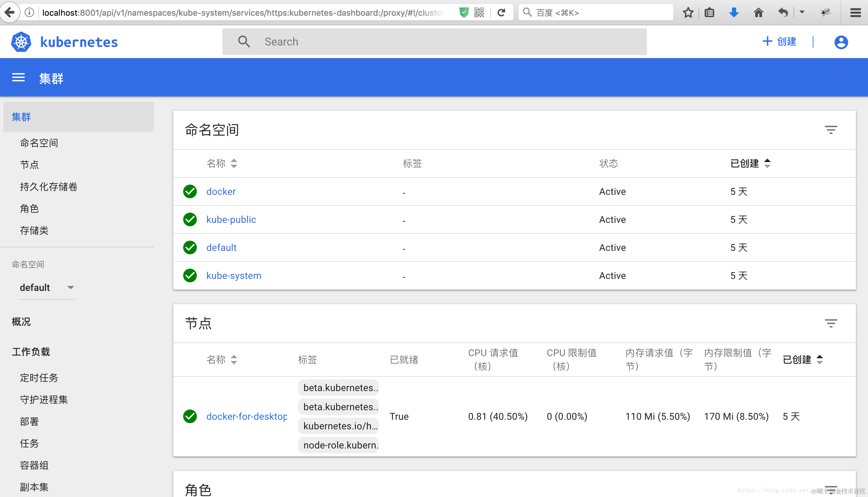The width and height of the screenshot is (868, 497).
Task: Click the filter icon in 节点 card
Action: (x=831, y=323)
